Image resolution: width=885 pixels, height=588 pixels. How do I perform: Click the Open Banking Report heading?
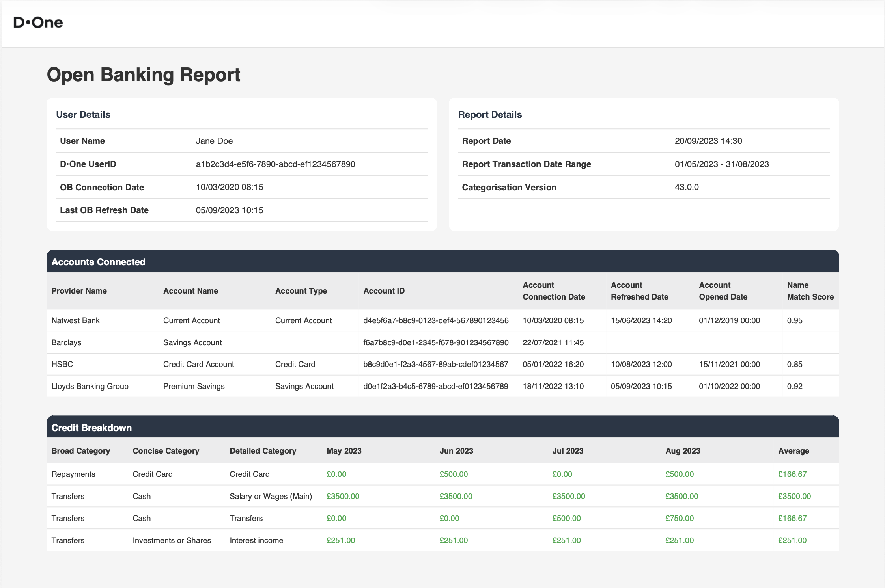(144, 74)
